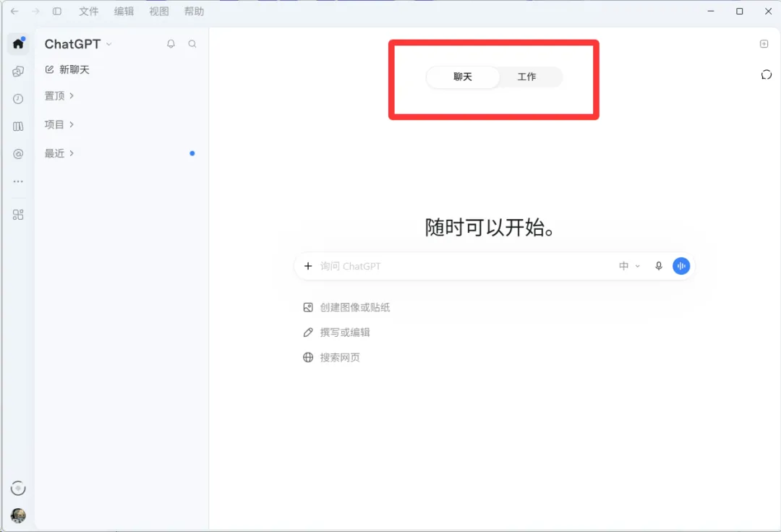Click the back arrow in title bar
Viewport: 781px width, 532px height.
point(14,11)
